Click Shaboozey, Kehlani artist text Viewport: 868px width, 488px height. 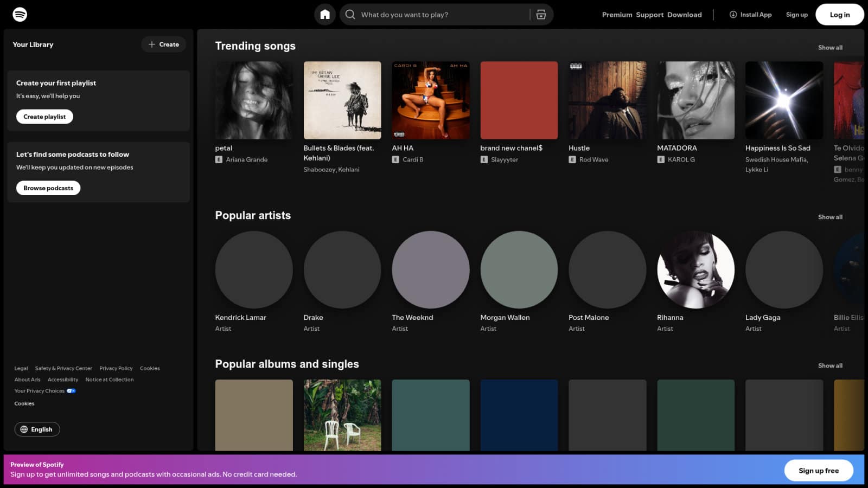[x=331, y=170]
